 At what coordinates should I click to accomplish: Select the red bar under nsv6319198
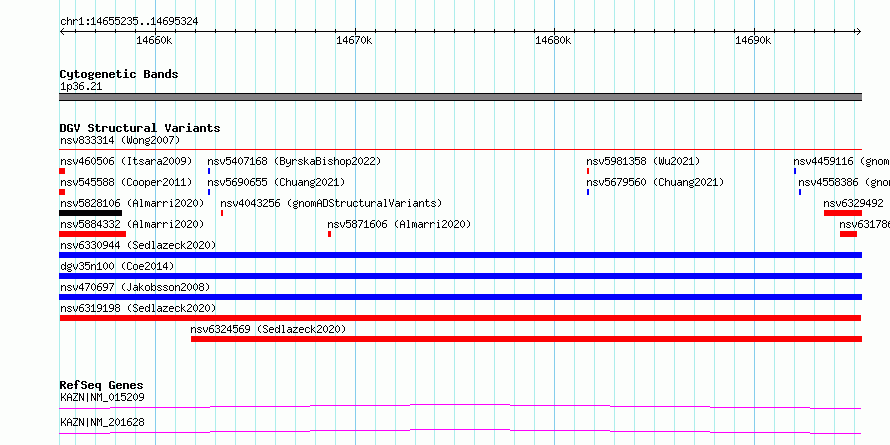click(x=460, y=318)
